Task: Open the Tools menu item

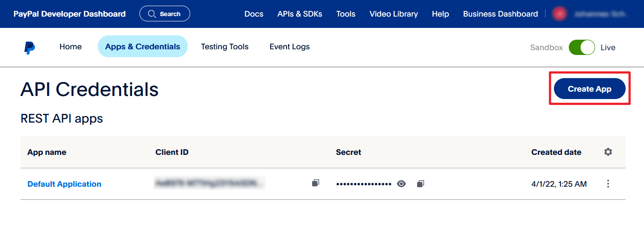Action: point(345,14)
